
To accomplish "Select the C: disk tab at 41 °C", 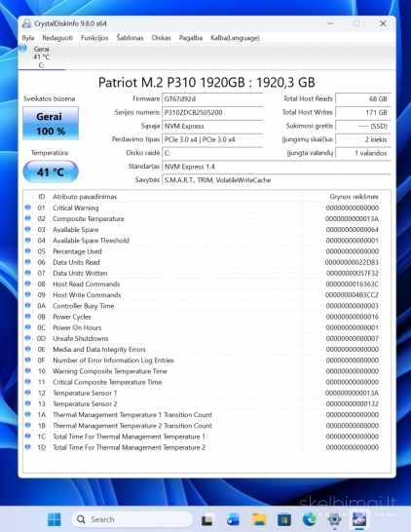I will (x=41, y=57).
